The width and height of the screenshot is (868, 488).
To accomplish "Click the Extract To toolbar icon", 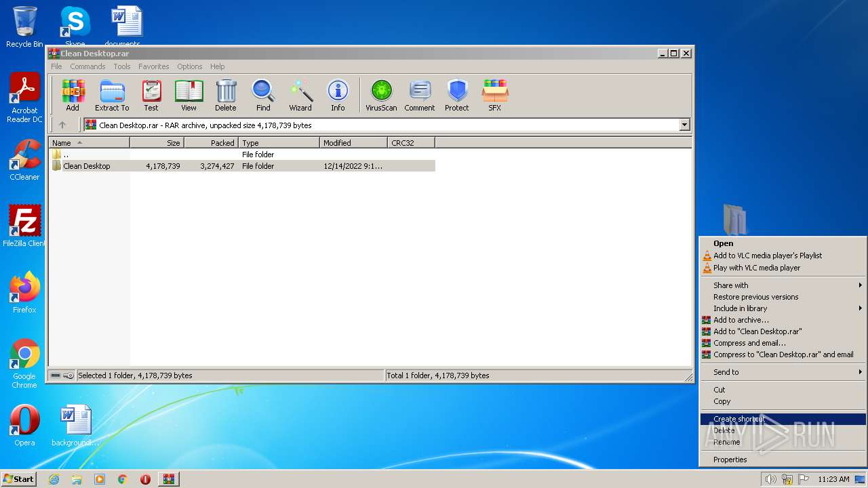I will click(x=112, y=95).
